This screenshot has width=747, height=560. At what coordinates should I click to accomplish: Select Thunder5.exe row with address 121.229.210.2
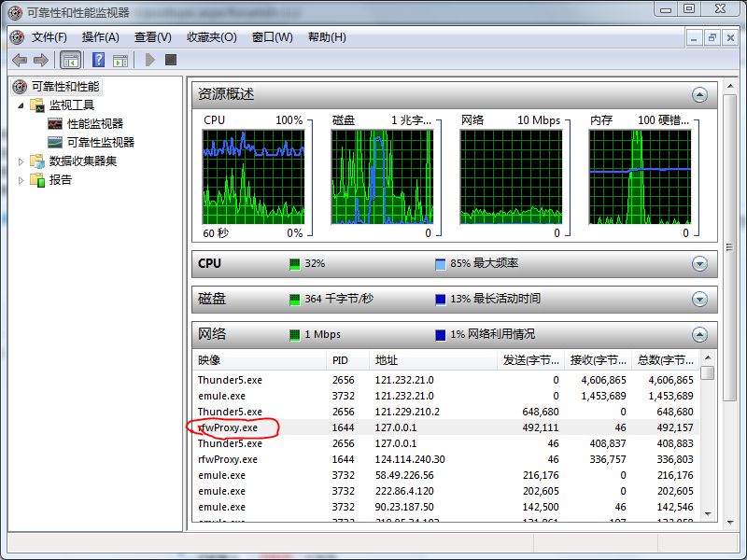tap(446, 412)
